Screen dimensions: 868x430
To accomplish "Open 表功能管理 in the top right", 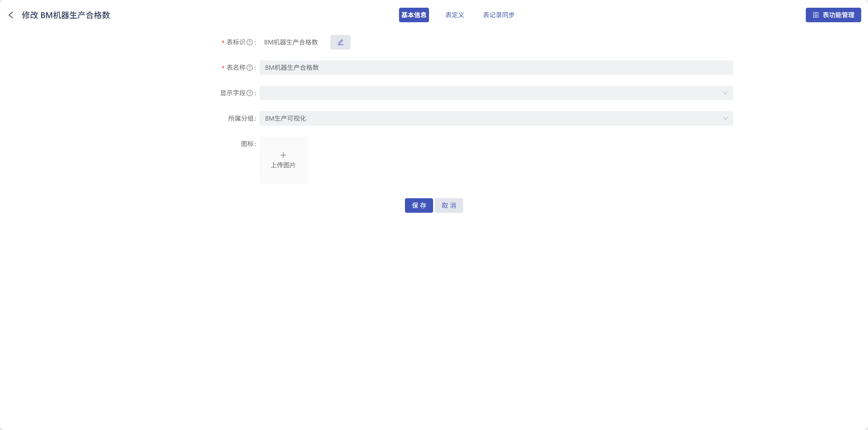I will (x=833, y=15).
